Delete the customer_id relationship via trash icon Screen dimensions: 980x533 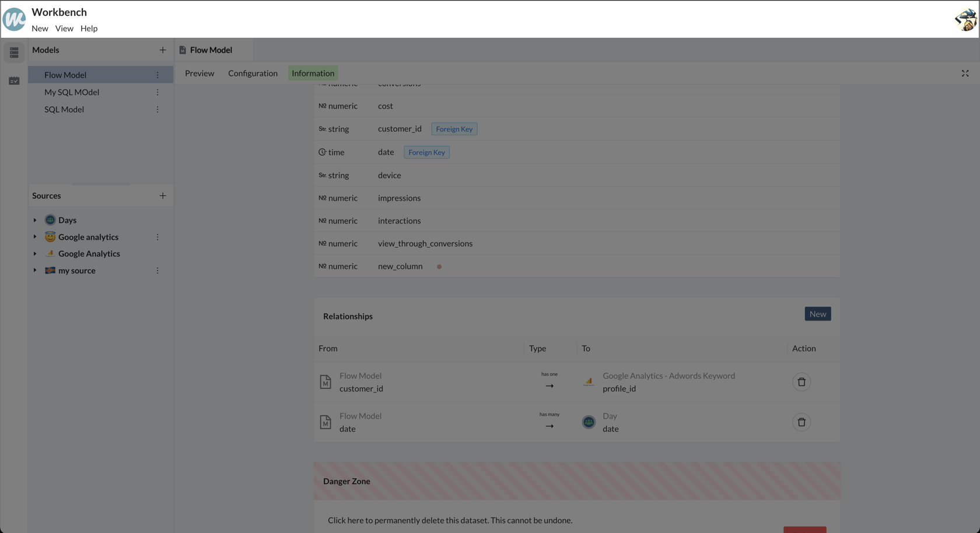(x=801, y=382)
